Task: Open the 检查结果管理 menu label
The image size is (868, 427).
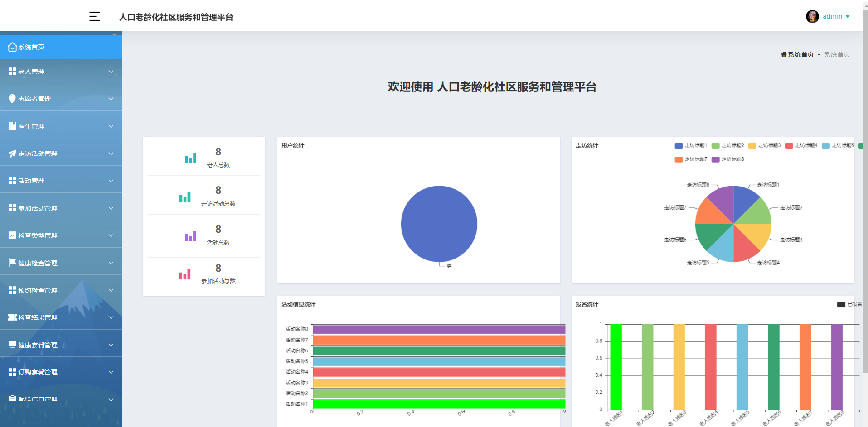Action: 38,317
